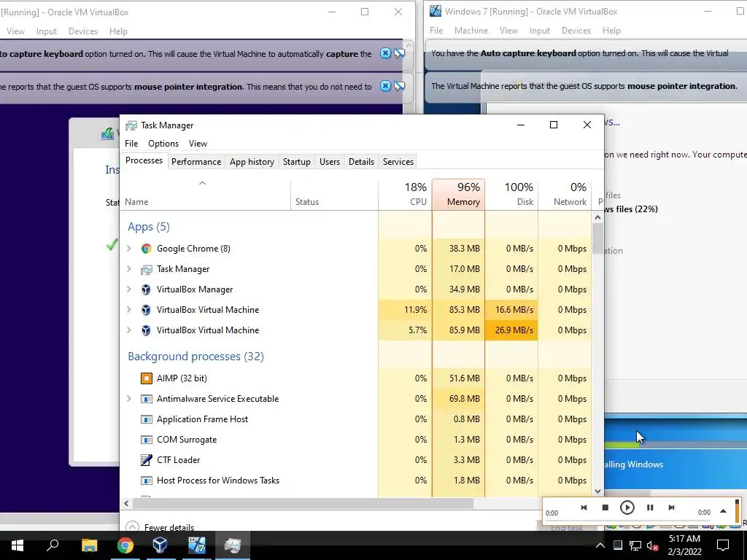This screenshot has width=747, height=560.
Task: Sort processes by the Memory column
Action: tap(458, 195)
